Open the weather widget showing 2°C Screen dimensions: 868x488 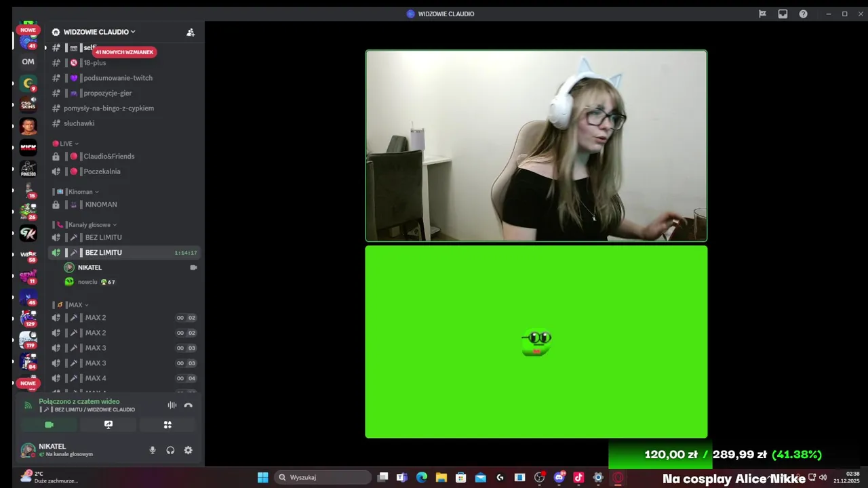49,477
